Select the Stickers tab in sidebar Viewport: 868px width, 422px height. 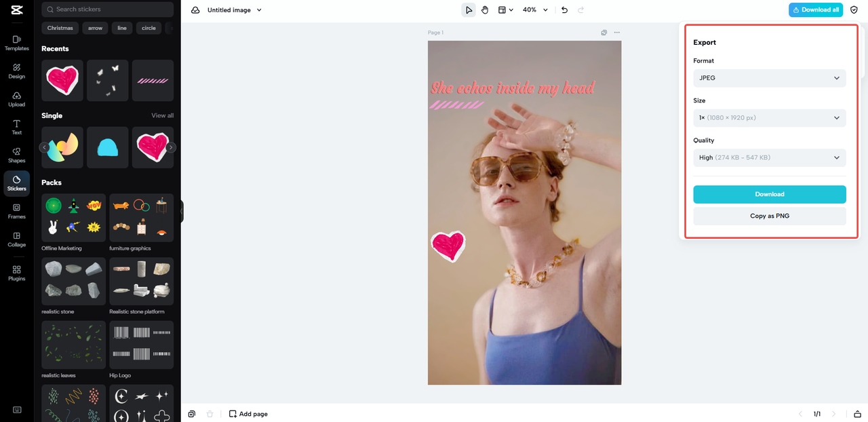pos(16,183)
